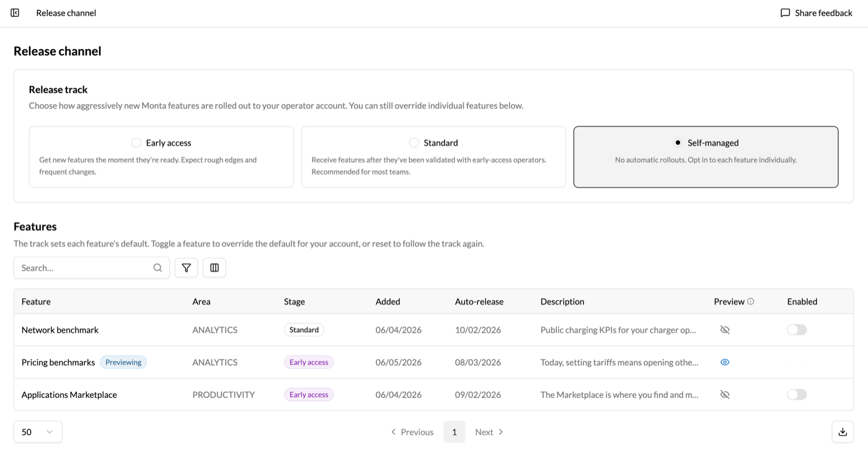The width and height of the screenshot is (868, 450).
Task: Collapse the sidebar panel icon
Action: click(x=15, y=12)
